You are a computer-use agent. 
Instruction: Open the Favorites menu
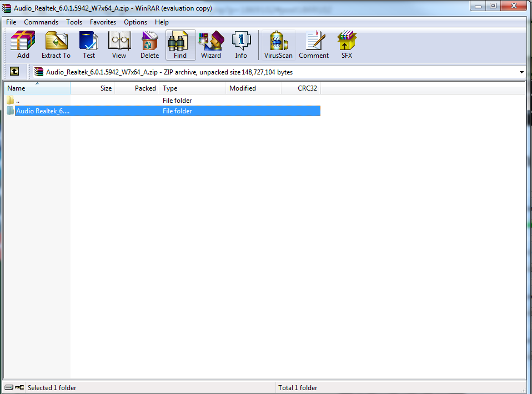103,22
